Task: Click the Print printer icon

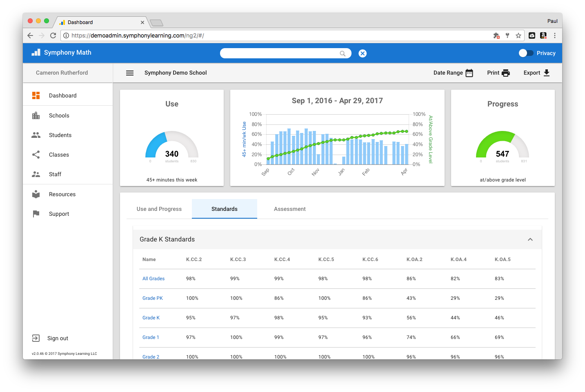Action: coord(506,73)
